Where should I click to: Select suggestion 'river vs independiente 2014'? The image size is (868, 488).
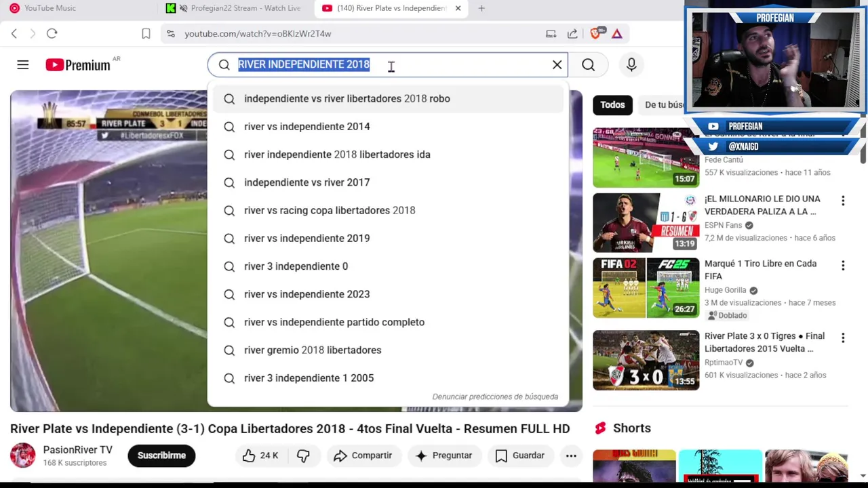(388, 127)
